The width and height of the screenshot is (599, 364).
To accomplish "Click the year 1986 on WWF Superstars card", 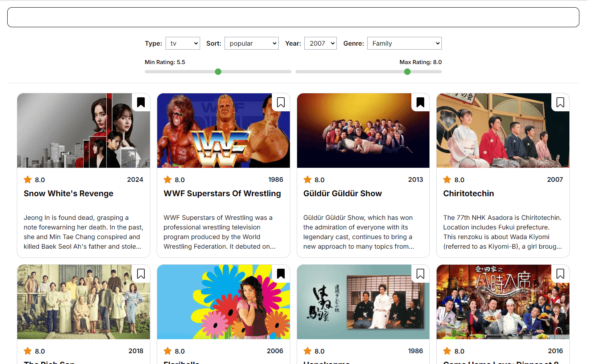I will [275, 179].
